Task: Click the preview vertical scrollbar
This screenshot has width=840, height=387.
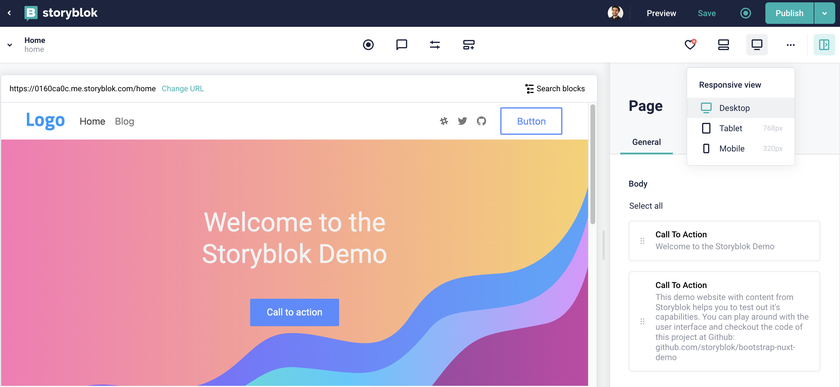Action: [x=592, y=163]
